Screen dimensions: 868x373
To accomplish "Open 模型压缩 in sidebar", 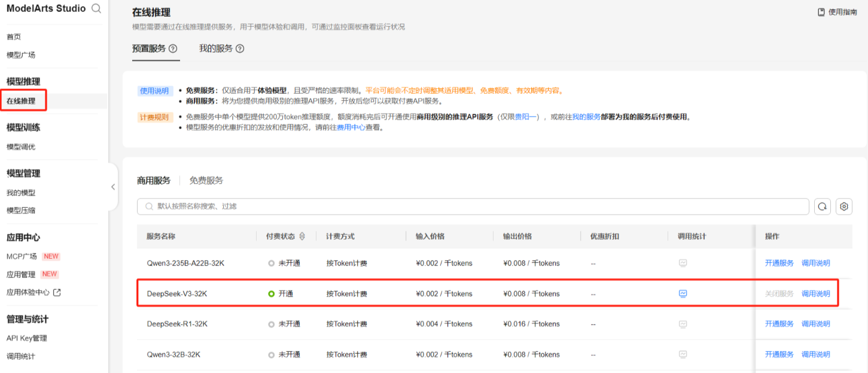I will click(x=21, y=210).
